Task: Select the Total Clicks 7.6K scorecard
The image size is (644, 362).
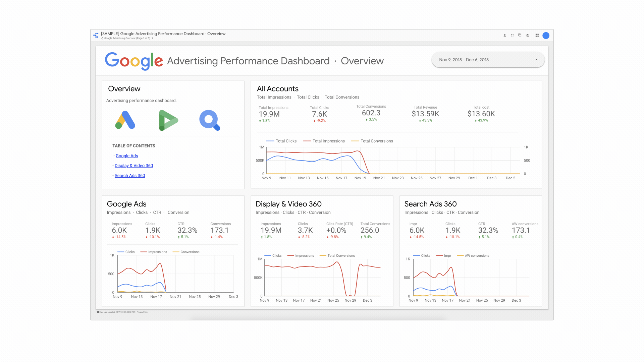Action: pyautogui.click(x=319, y=114)
